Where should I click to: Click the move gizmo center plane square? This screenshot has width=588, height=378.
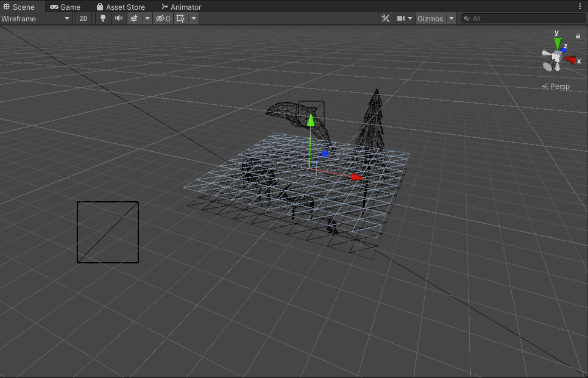310,168
